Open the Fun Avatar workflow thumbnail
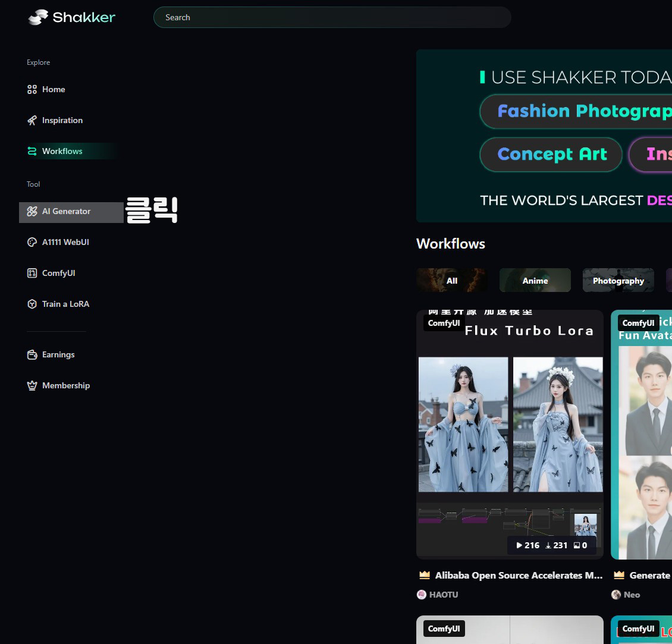This screenshot has height=644, width=672. [641, 435]
